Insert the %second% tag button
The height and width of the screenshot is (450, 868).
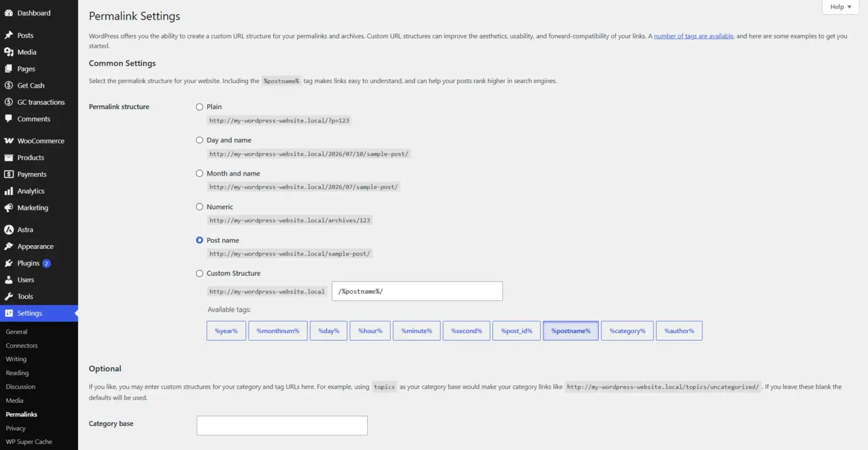pos(466,331)
